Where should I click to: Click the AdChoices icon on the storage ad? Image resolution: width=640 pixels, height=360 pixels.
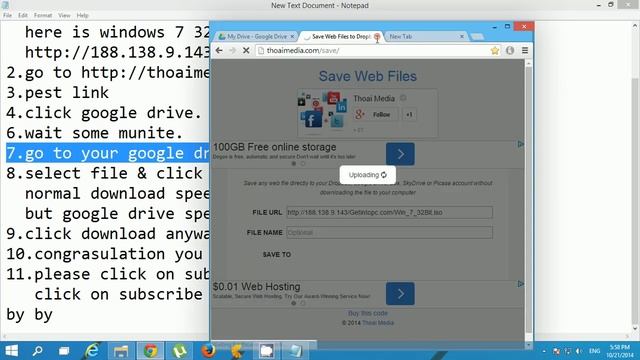click(521, 144)
